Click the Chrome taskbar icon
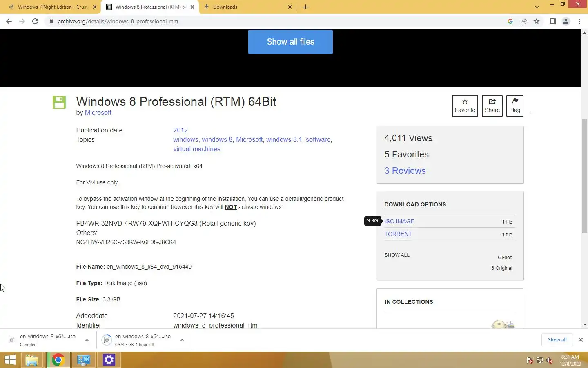 58,360
